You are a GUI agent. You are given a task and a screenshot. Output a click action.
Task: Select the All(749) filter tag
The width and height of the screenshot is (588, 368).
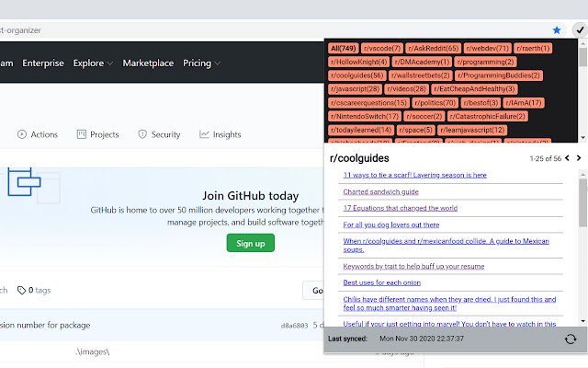click(343, 48)
